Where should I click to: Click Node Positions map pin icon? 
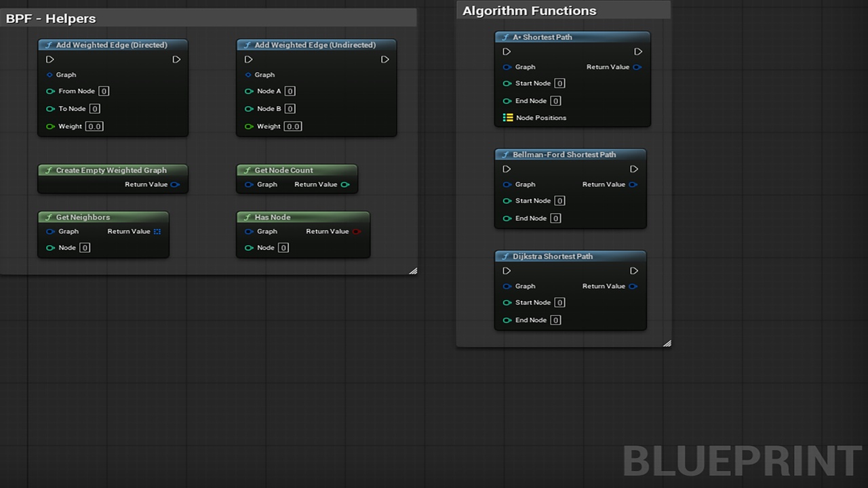tap(508, 117)
